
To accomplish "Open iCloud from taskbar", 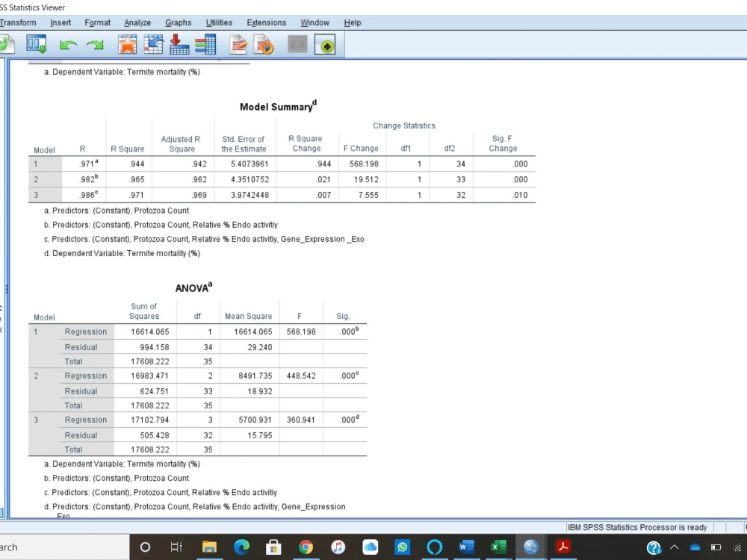I will [x=371, y=547].
